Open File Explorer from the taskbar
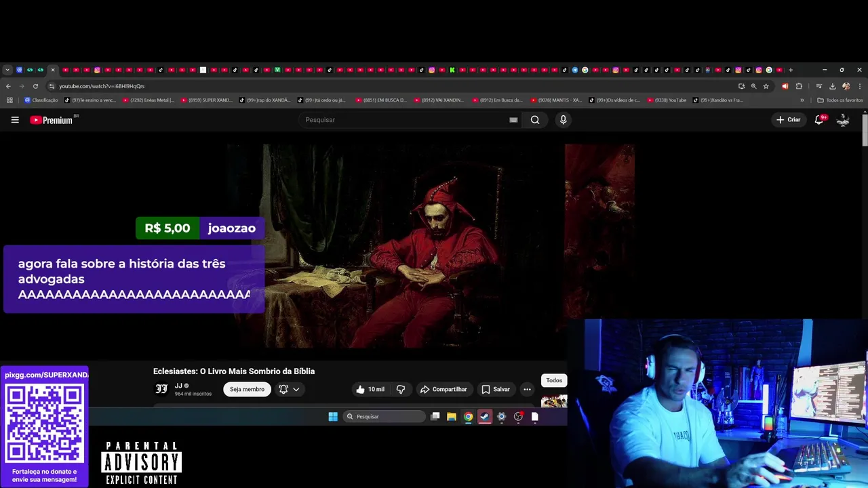Viewport: 868px width, 488px height. pos(452,416)
